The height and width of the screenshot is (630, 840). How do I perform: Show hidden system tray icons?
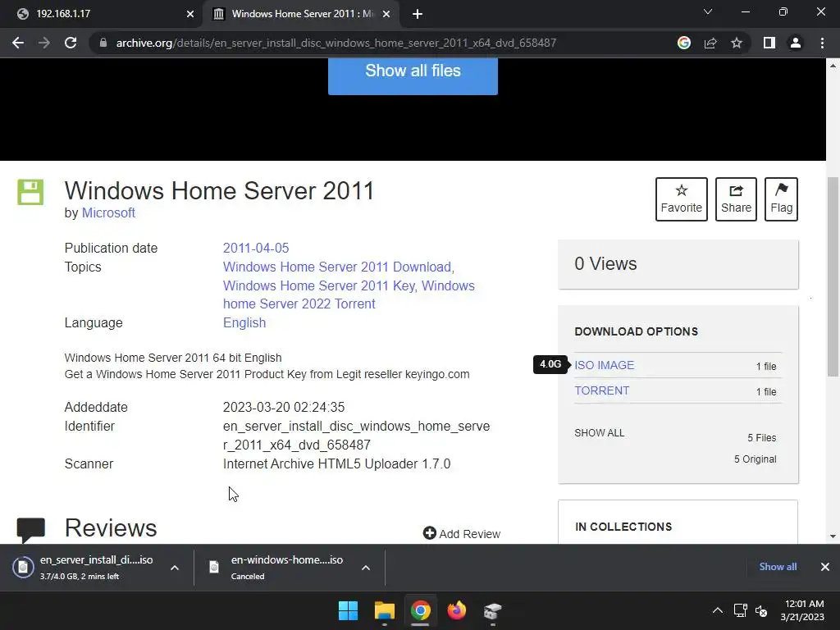tap(718, 610)
